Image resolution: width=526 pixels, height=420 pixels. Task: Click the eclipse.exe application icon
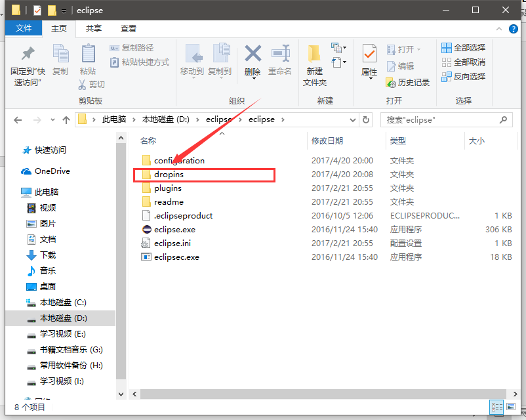147,229
